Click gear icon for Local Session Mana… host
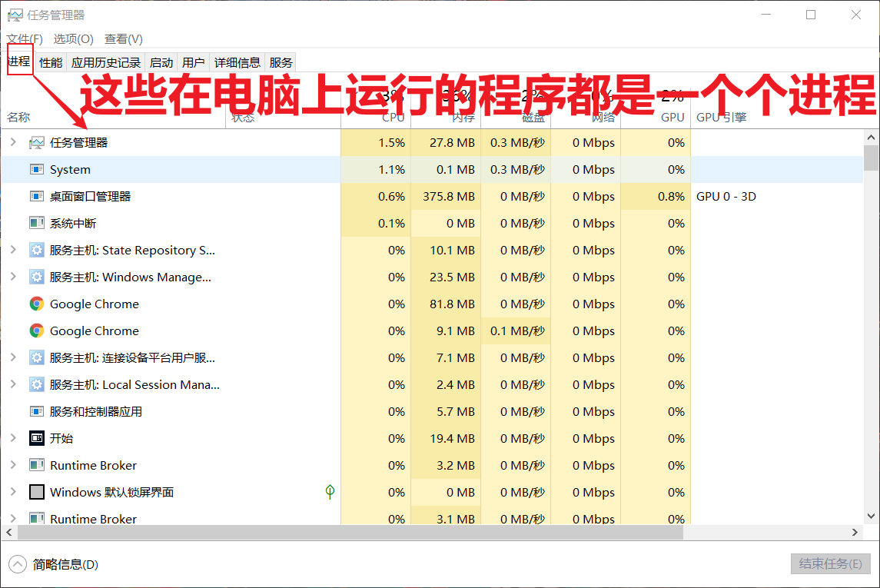Screen dimensions: 880x588 tap(36, 385)
